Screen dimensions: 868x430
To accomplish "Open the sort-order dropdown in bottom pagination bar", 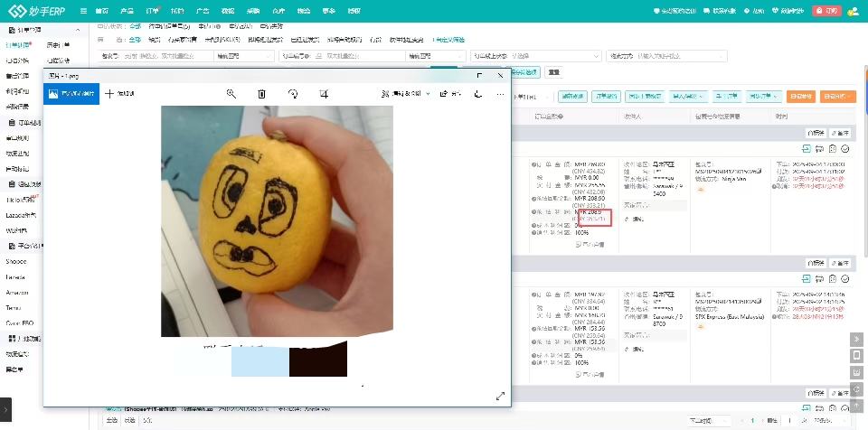I will [x=709, y=421].
